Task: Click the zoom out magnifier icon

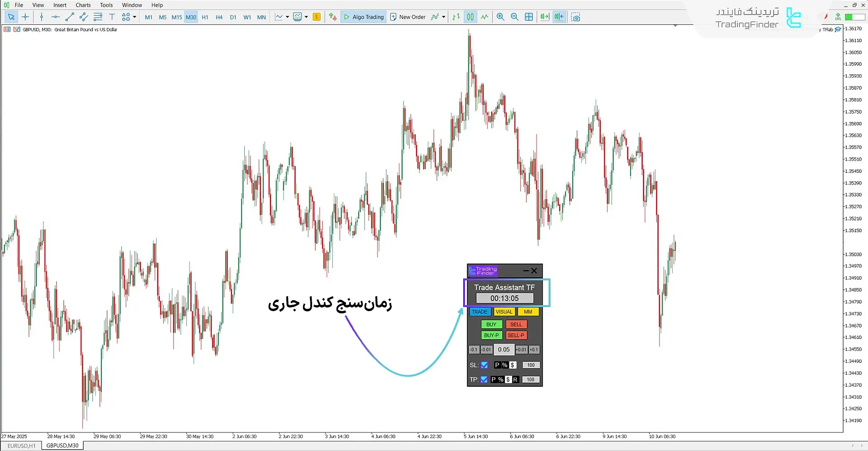Action: (514, 17)
